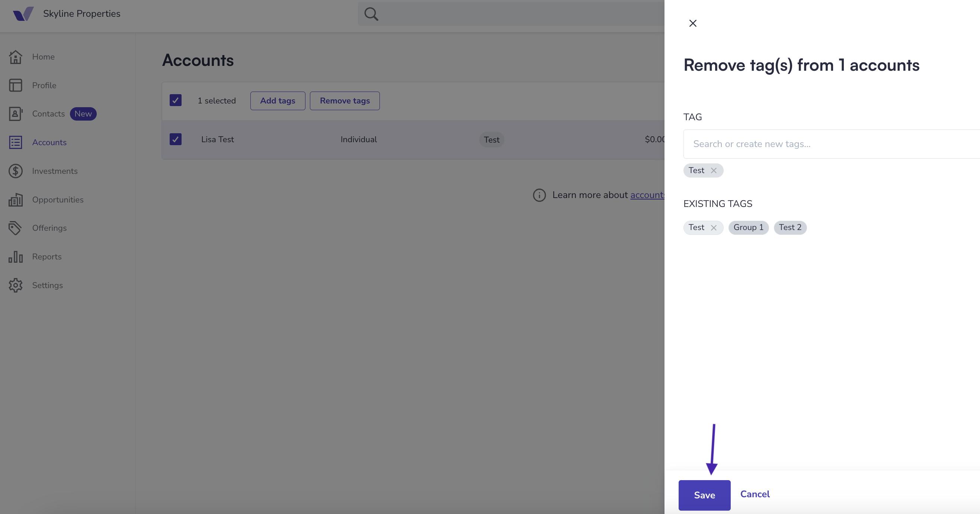Click the info icon beside Learn more
This screenshot has width=980, height=514.
(x=539, y=195)
